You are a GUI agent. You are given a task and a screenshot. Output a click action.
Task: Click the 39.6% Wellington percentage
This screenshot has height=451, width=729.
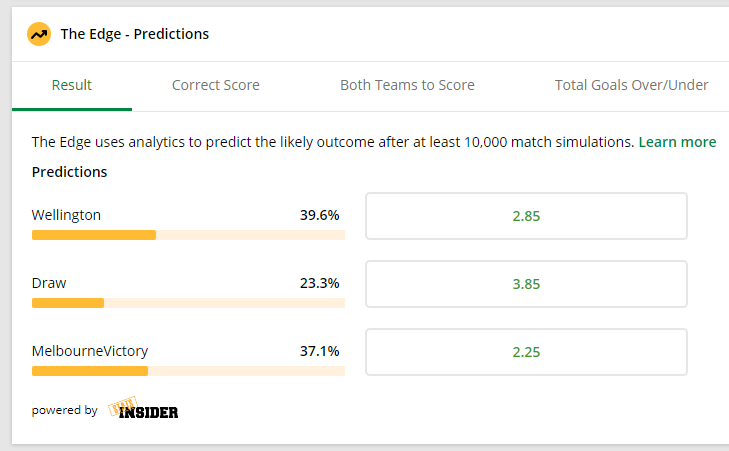[319, 215]
